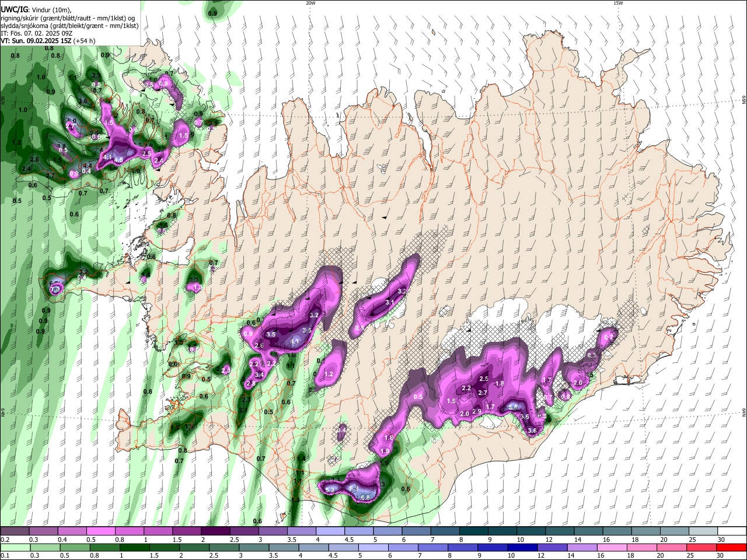Click the 'UWC/IG: Vindur (10m),' title line
747x560 pixels.
click(x=37, y=10)
